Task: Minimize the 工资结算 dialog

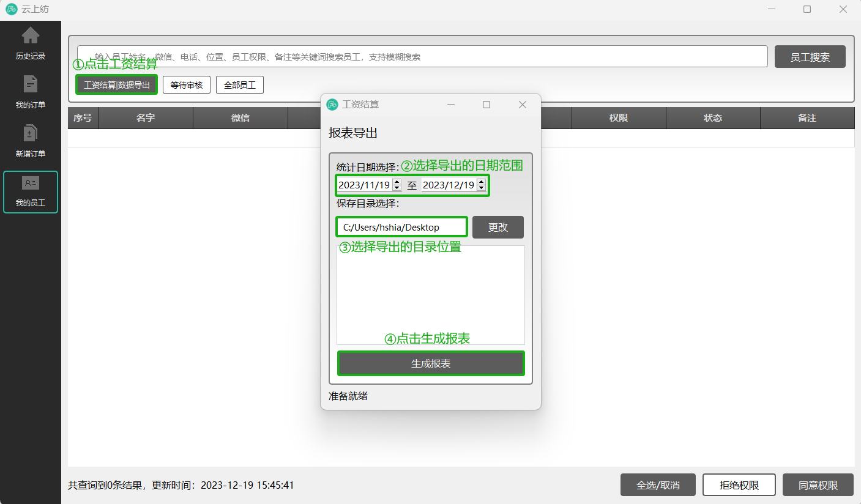Action: pos(451,105)
